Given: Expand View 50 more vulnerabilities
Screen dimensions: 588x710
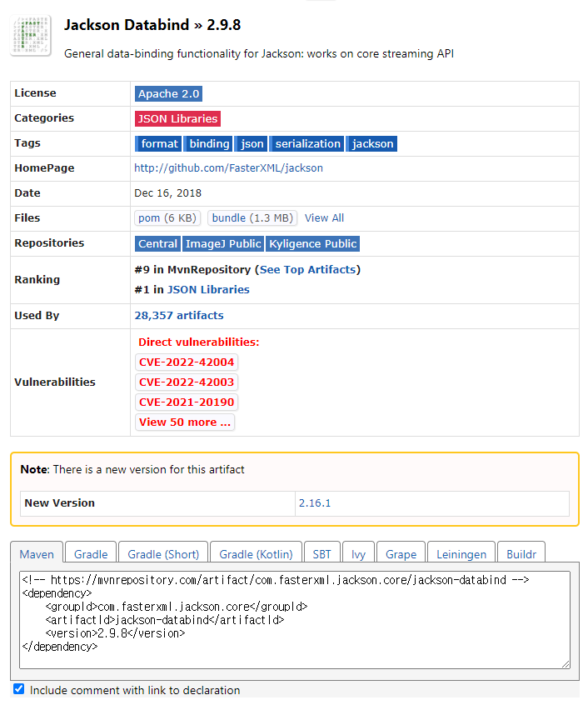Looking at the screenshot, I should click(x=185, y=422).
